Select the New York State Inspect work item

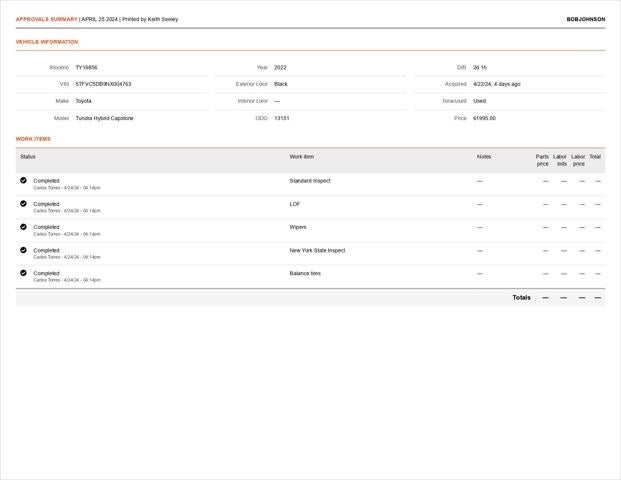tap(317, 250)
